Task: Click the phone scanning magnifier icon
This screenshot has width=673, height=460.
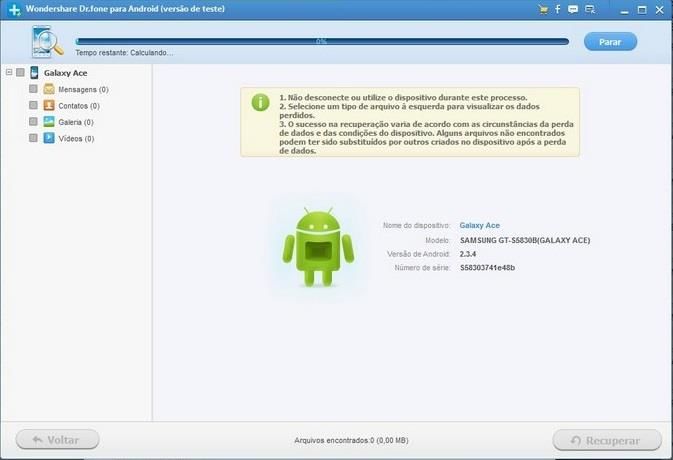Action: [x=47, y=42]
